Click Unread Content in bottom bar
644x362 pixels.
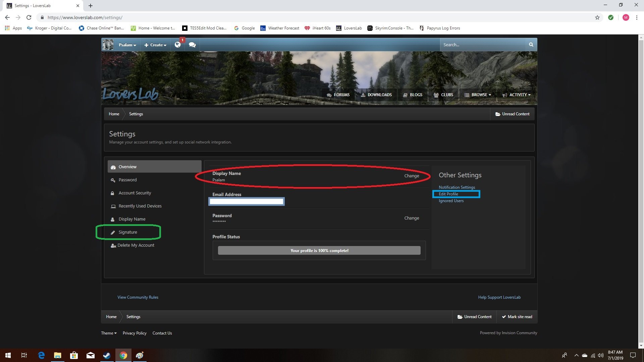474,317
